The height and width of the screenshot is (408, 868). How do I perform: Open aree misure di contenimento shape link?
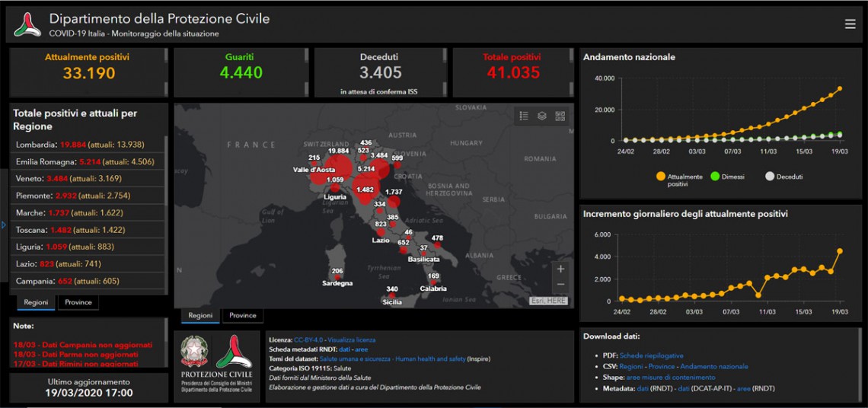coord(671,378)
